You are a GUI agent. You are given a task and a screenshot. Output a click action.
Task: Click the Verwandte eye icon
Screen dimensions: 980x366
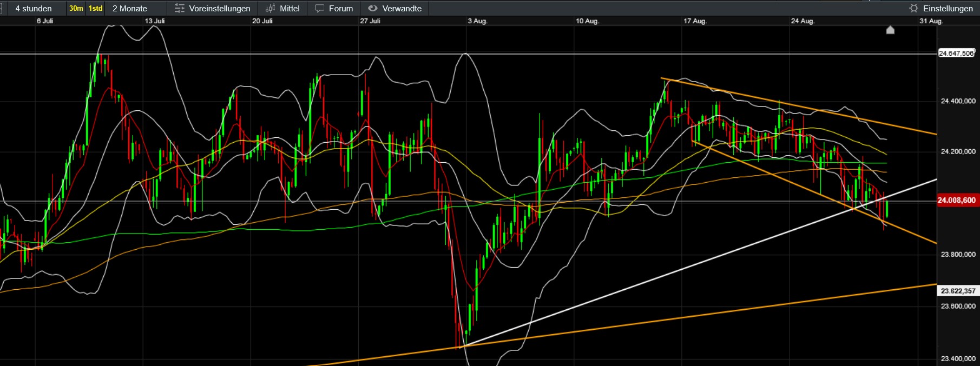pyautogui.click(x=372, y=8)
